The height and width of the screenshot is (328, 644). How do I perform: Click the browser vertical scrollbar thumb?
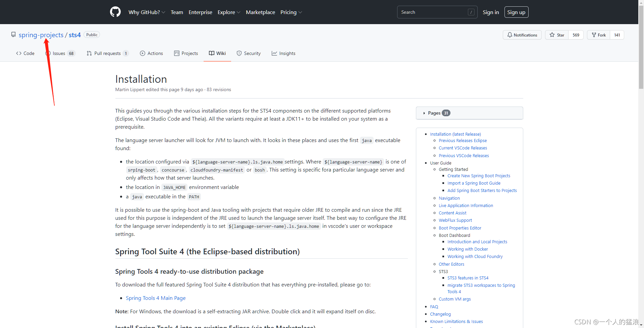coord(641,47)
